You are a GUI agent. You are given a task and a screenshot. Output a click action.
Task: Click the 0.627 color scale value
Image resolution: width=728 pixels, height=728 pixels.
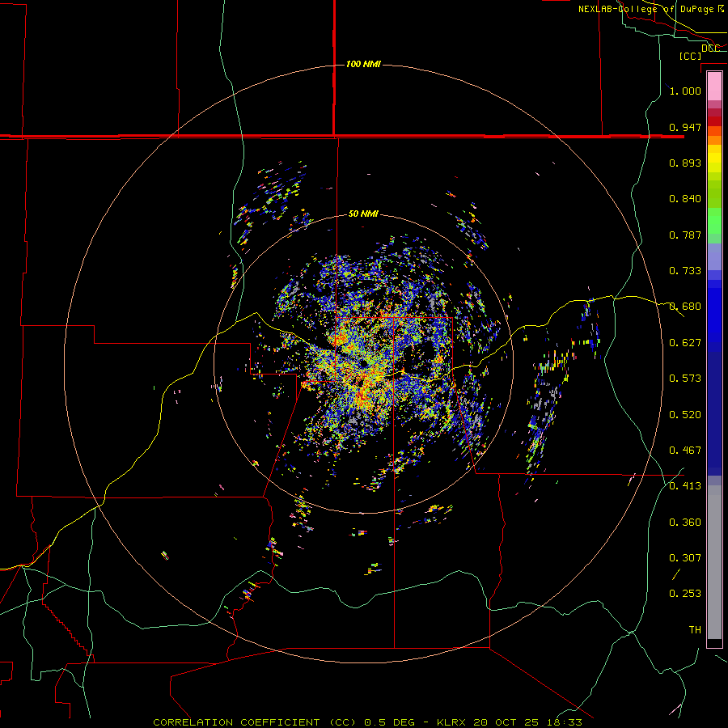pyautogui.click(x=685, y=343)
